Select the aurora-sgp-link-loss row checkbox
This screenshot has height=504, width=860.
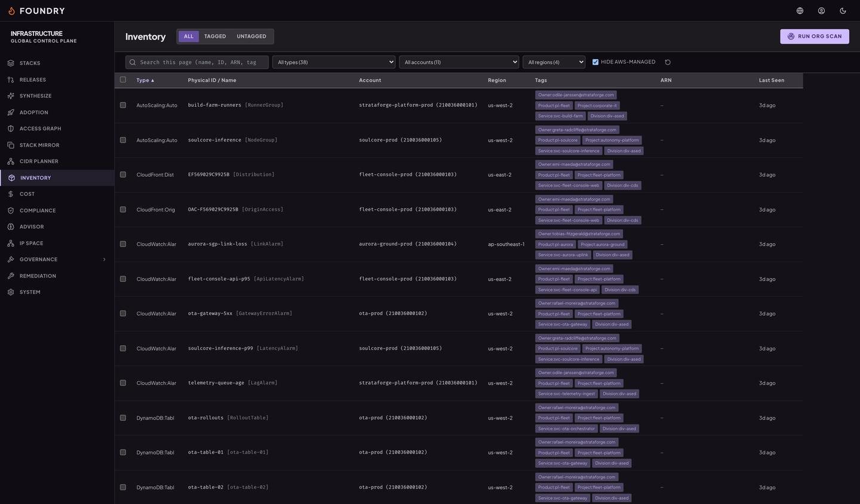tap(123, 244)
